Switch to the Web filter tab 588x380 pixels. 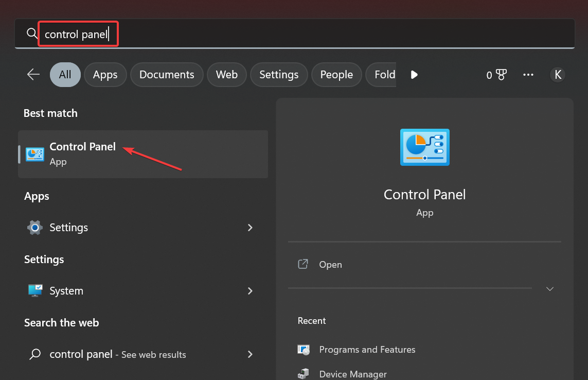227,74
